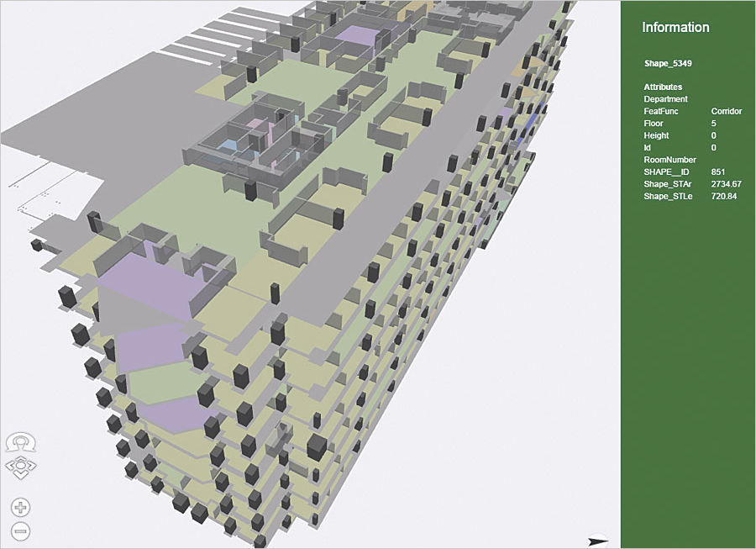Select the SHAPE__ID value 851
This screenshot has height=549, width=756.
pos(717,172)
